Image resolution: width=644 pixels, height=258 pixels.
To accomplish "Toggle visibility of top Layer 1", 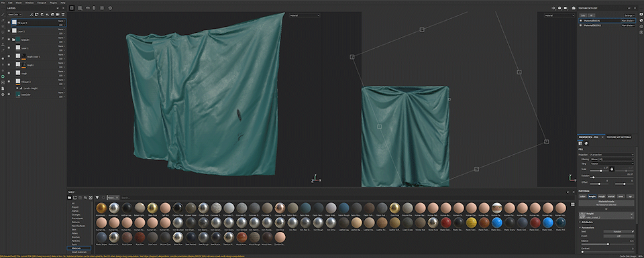I will 9,31.
